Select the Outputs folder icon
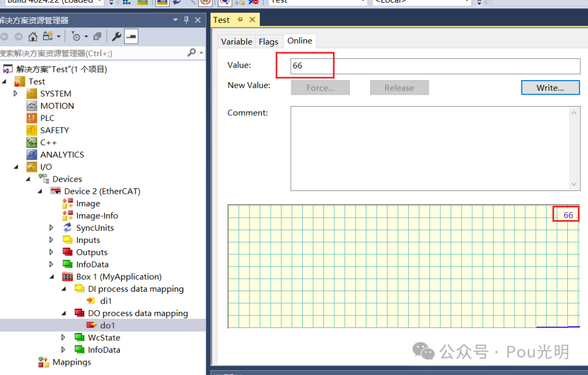 pyautogui.click(x=68, y=251)
